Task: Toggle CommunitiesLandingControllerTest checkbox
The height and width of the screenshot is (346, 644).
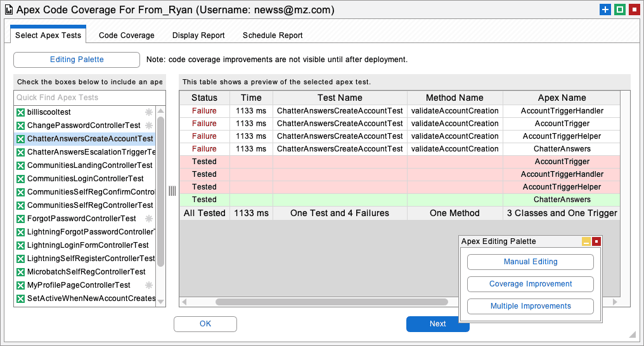Action: point(20,165)
